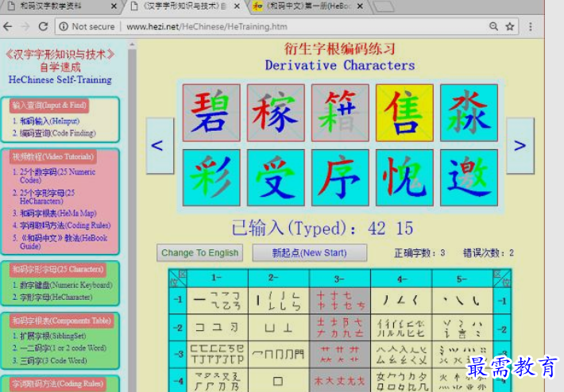Click the 错误次数: 2 counter

(x=489, y=253)
